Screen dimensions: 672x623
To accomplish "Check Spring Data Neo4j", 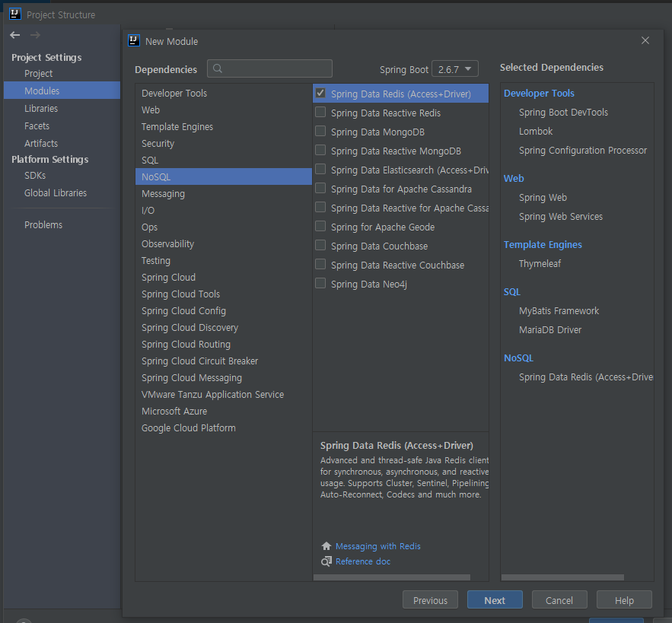I will [x=320, y=283].
